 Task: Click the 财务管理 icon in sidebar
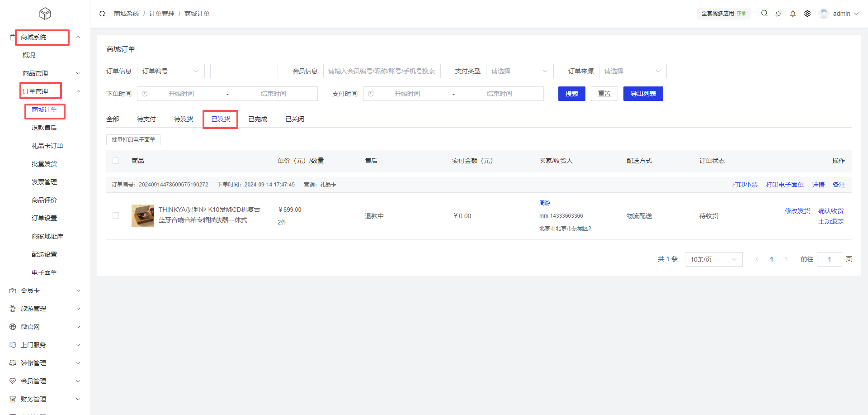13,399
